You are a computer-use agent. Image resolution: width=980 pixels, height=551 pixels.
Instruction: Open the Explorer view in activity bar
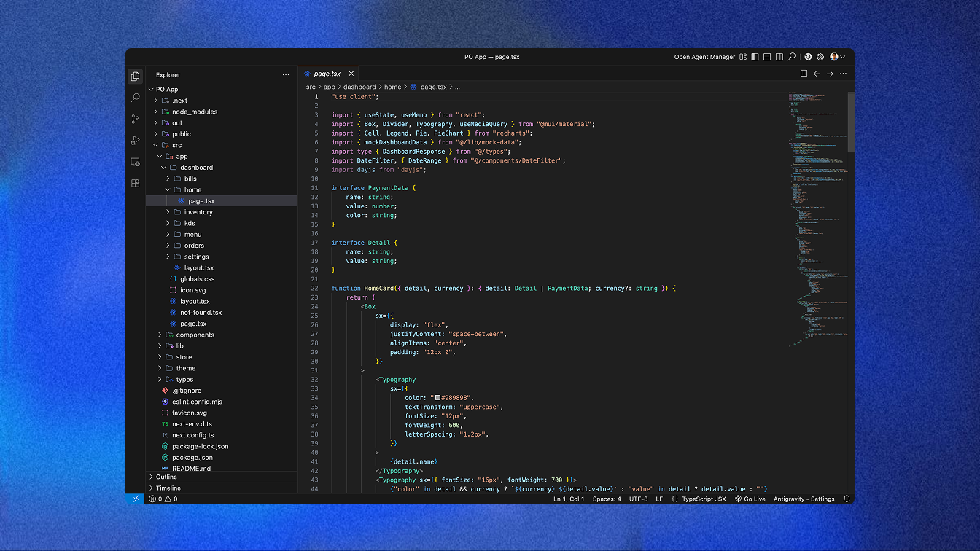click(x=135, y=76)
